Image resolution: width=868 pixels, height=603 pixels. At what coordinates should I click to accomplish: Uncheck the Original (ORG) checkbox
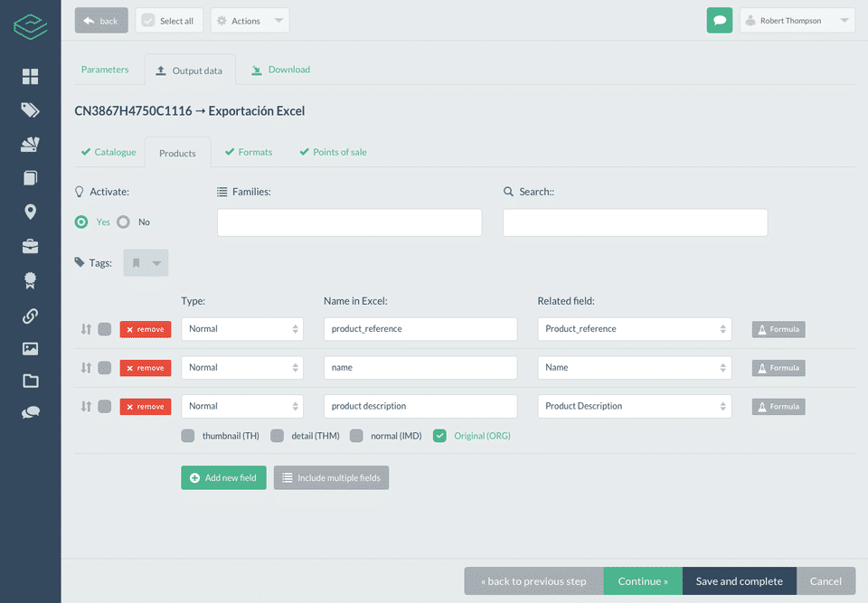[x=439, y=436]
